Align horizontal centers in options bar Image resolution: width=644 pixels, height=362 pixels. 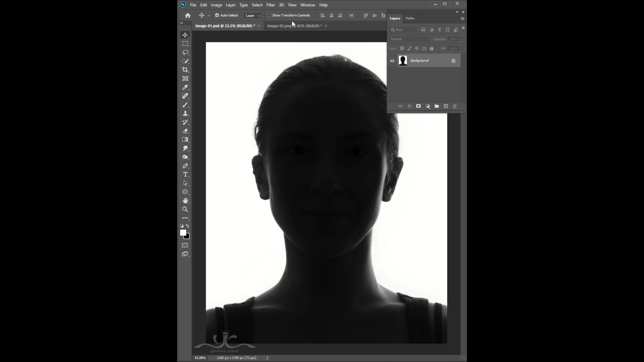pos(331,15)
